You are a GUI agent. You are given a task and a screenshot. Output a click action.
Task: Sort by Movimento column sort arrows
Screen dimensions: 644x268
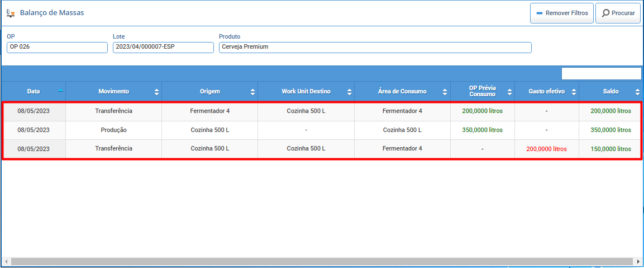[x=156, y=91]
